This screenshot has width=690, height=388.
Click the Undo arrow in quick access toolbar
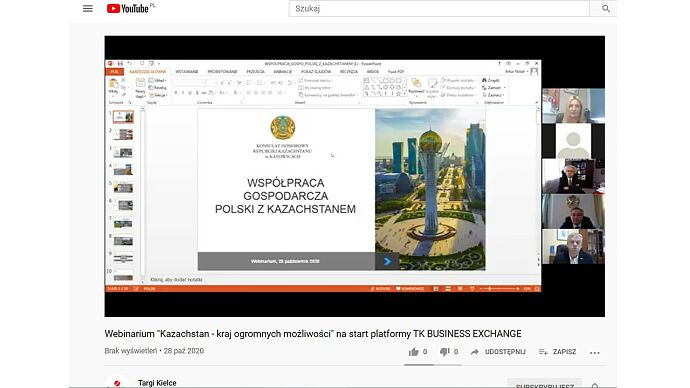129,64
